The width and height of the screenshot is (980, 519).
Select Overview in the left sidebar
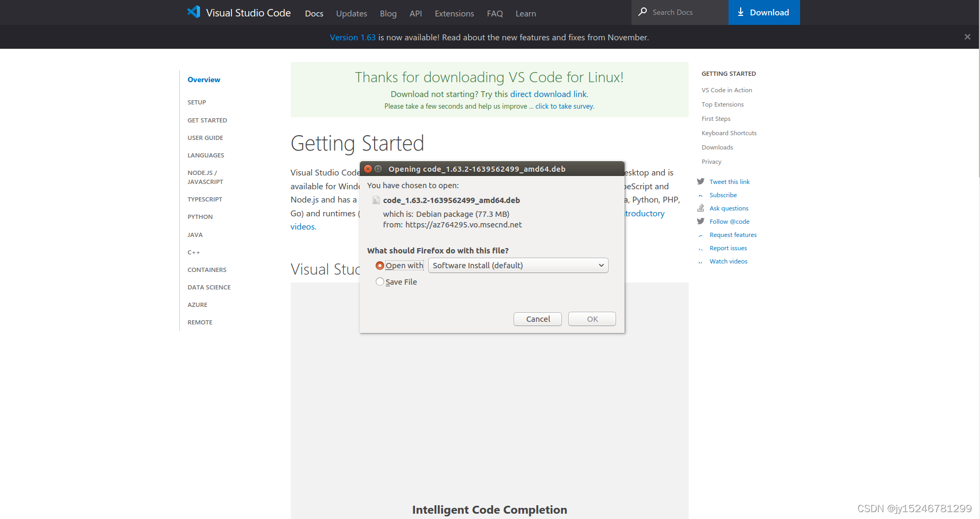point(204,80)
